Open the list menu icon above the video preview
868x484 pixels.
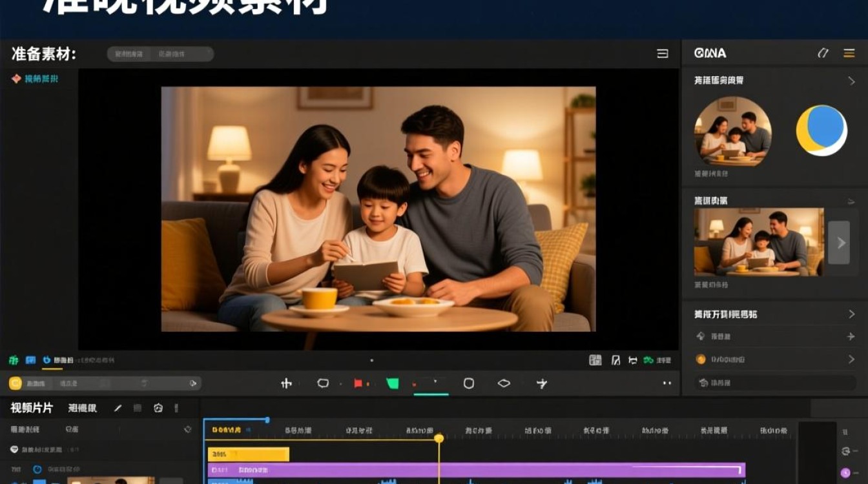point(663,54)
